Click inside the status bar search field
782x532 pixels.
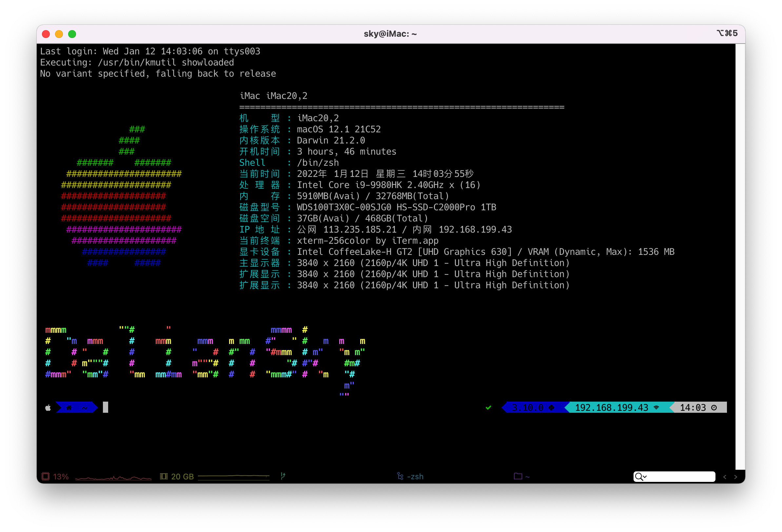click(674, 477)
